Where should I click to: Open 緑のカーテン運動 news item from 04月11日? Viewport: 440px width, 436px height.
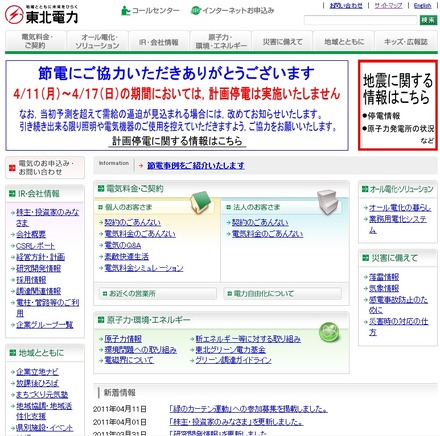coord(248,409)
